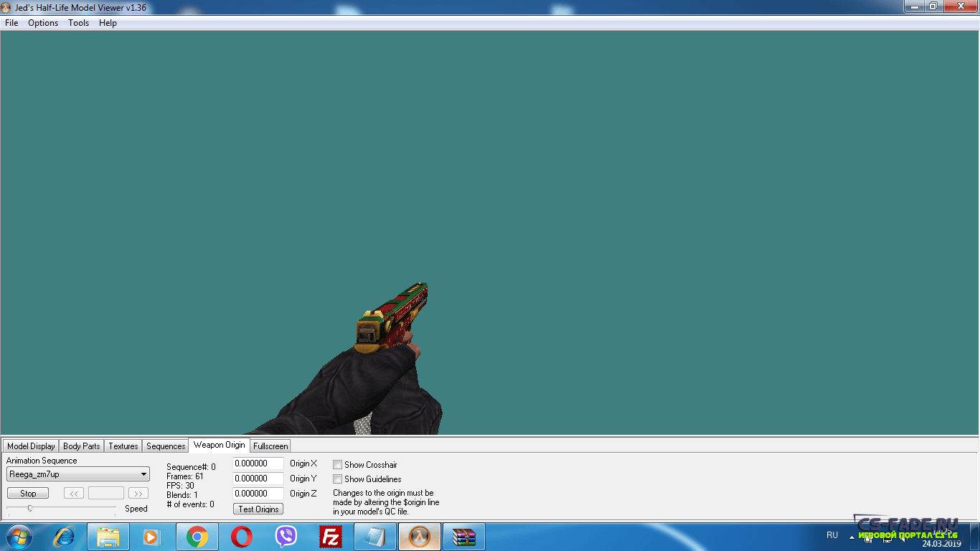Click the frame number field between step buttons
Screen dimensions: 980x551
pos(106,494)
